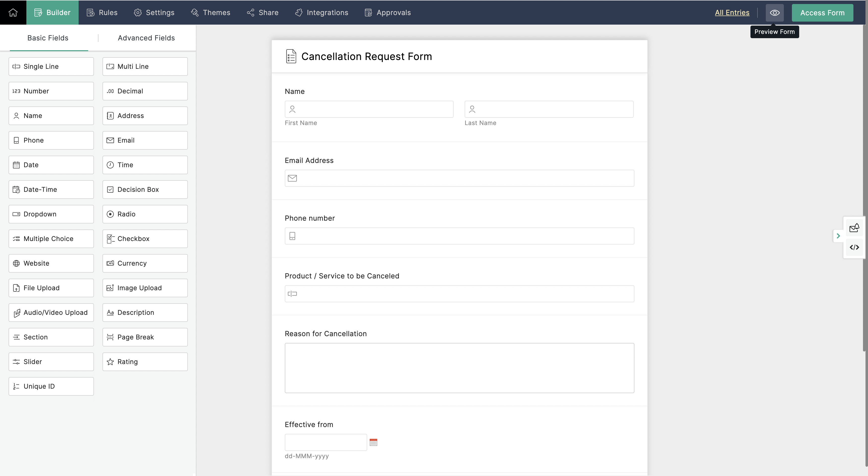Add a Slider field from Basic Fields
This screenshot has height=476, width=868.
point(51,362)
